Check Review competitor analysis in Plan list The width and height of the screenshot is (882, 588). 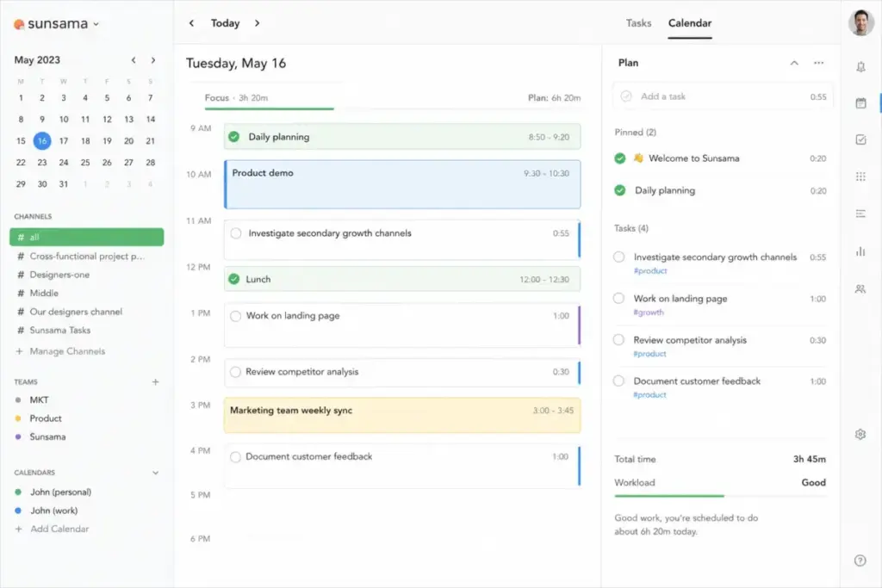coord(618,339)
